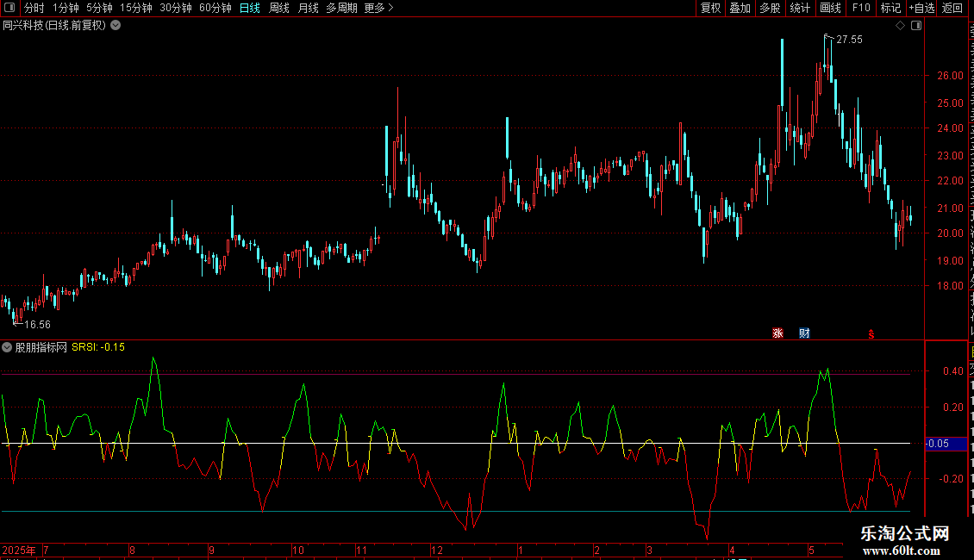Switch to 5分钟 period
The width and height of the screenshot is (974, 560).
[x=99, y=8]
